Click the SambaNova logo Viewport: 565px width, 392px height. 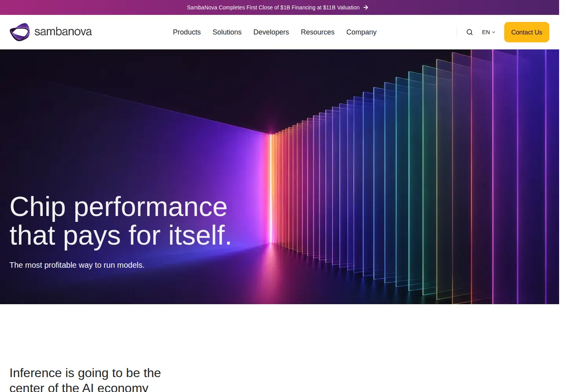coord(51,32)
